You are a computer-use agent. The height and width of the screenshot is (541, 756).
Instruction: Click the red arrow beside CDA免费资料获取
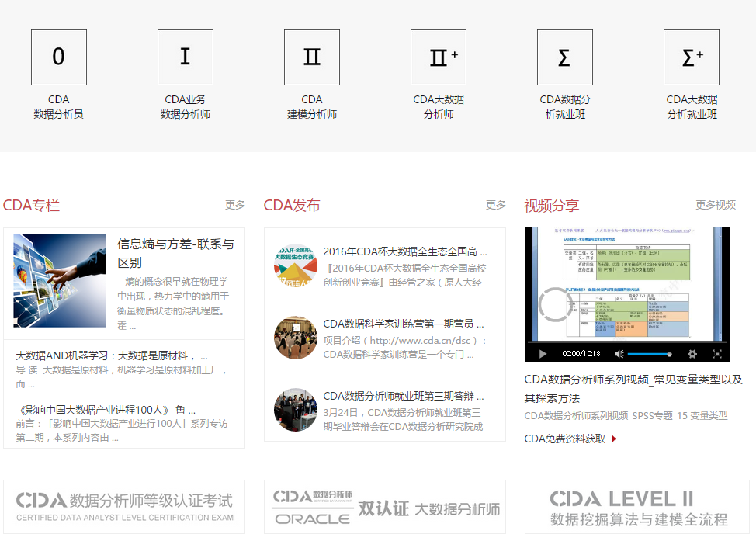click(614, 439)
